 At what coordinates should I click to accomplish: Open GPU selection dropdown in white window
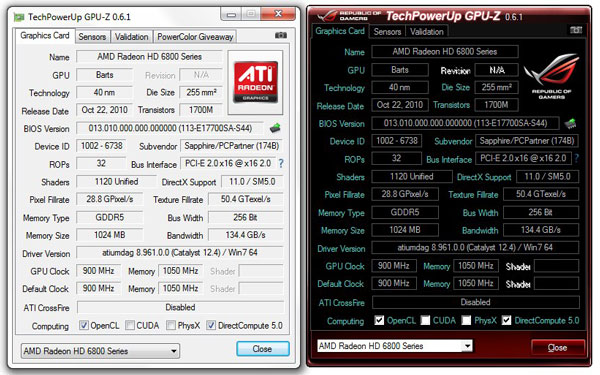click(100, 351)
